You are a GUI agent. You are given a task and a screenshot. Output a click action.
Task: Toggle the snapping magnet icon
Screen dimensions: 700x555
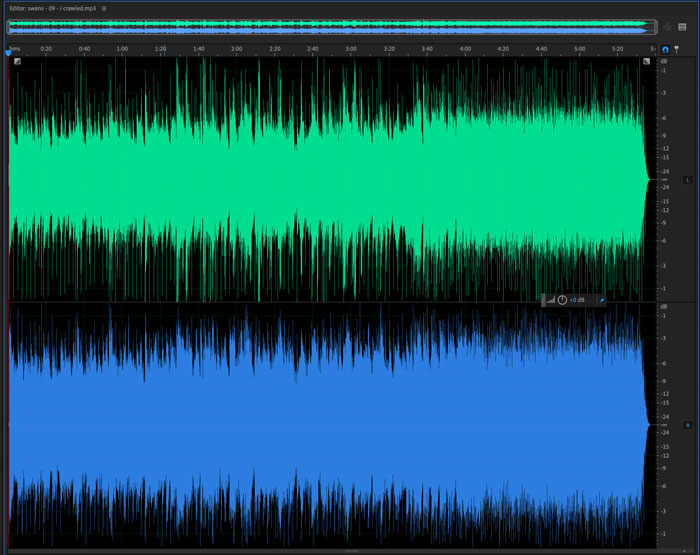[665, 50]
